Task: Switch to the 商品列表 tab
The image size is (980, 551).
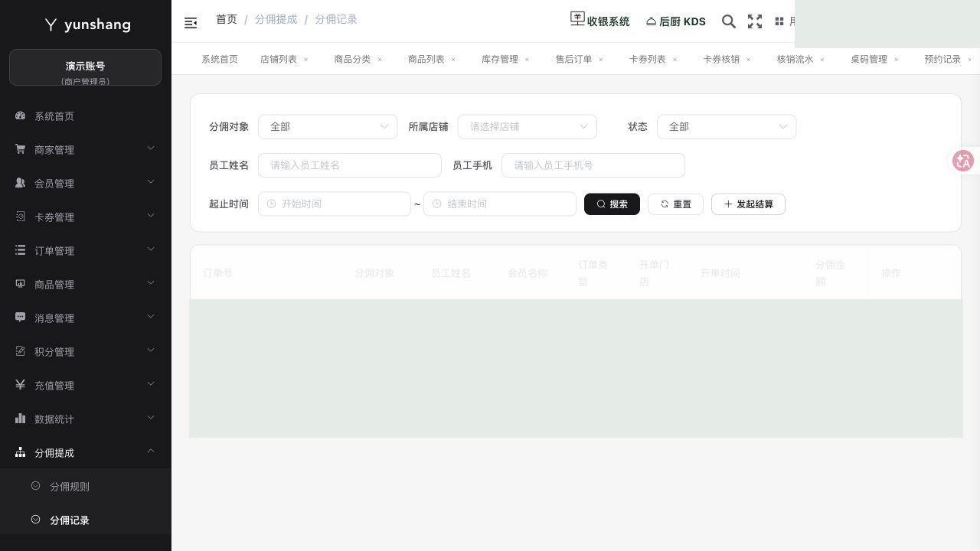Action: coord(426,59)
